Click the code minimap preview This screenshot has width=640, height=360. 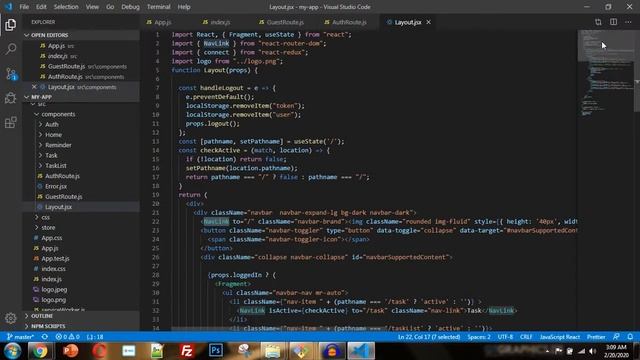coord(605,73)
